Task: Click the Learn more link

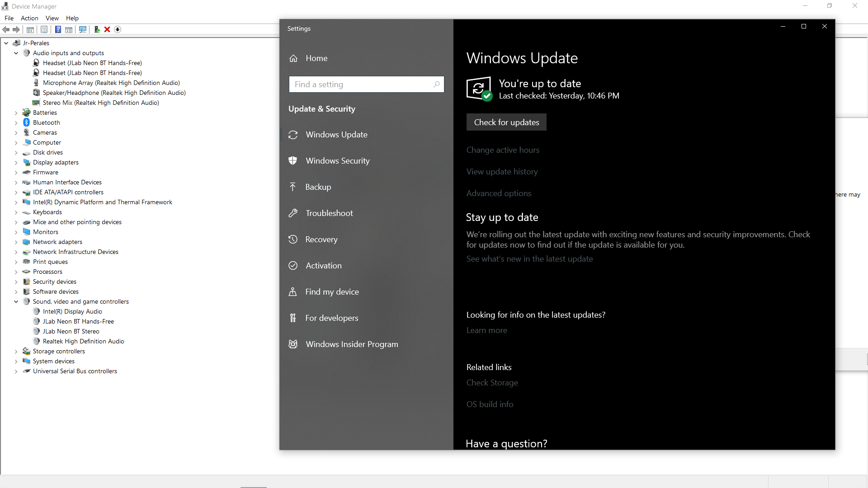Action: pos(487,330)
